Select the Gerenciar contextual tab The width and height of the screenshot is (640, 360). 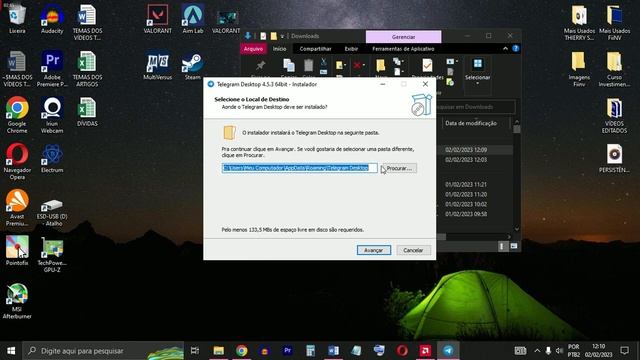point(403,37)
